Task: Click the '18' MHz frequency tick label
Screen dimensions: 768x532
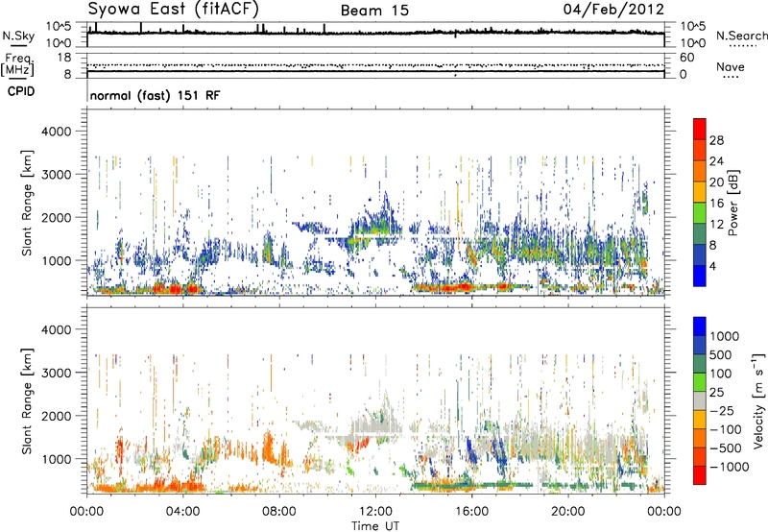Action: point(64,58)
